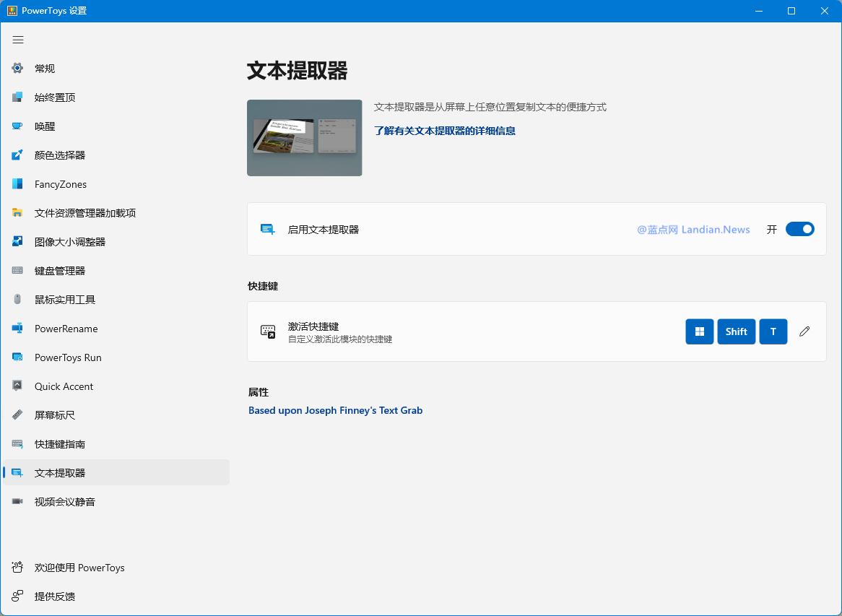Open Quick Accent settings
Viewport: 842px width, 616px height.
116,386
